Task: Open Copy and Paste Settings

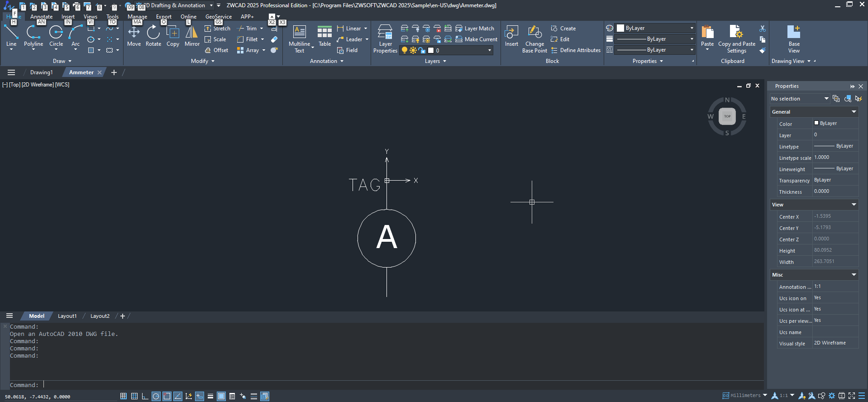Action: [x=737, y=39]
